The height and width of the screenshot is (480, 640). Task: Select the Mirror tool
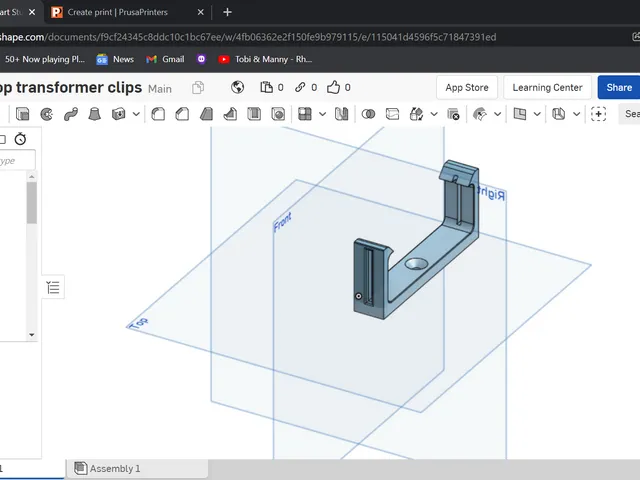341,114
